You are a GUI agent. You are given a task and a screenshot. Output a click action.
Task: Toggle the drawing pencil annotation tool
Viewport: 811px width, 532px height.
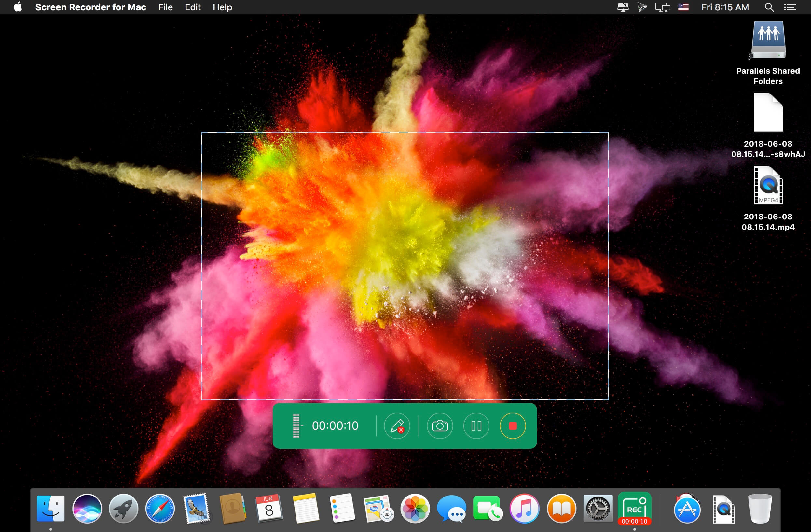pos(397,426)
